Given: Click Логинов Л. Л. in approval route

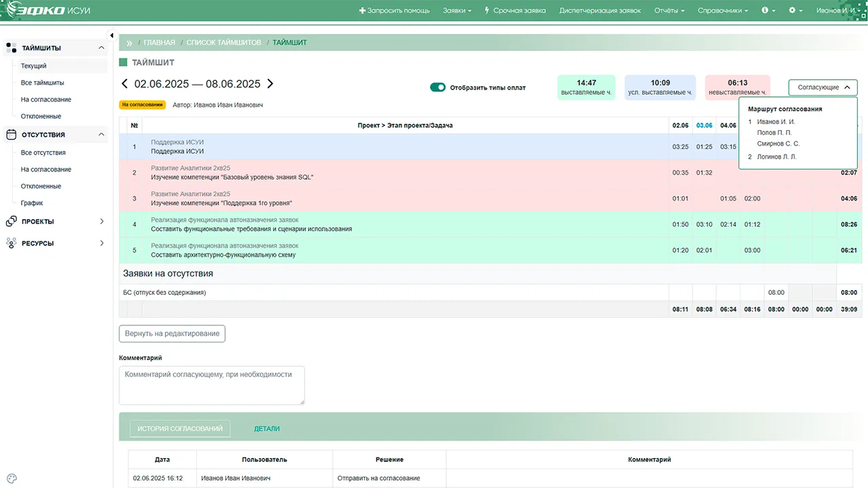Looking at the screenshot, I should 776,157.
